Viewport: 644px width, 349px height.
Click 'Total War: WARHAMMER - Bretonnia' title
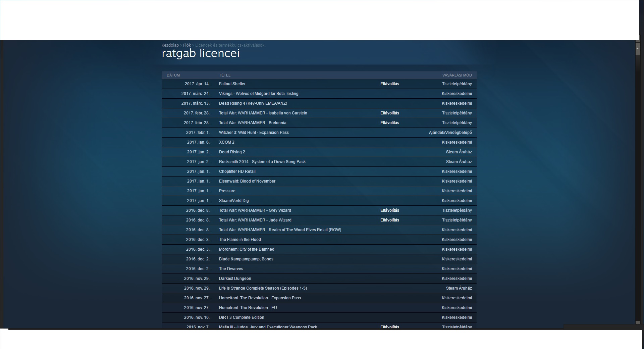coord(253,123)
